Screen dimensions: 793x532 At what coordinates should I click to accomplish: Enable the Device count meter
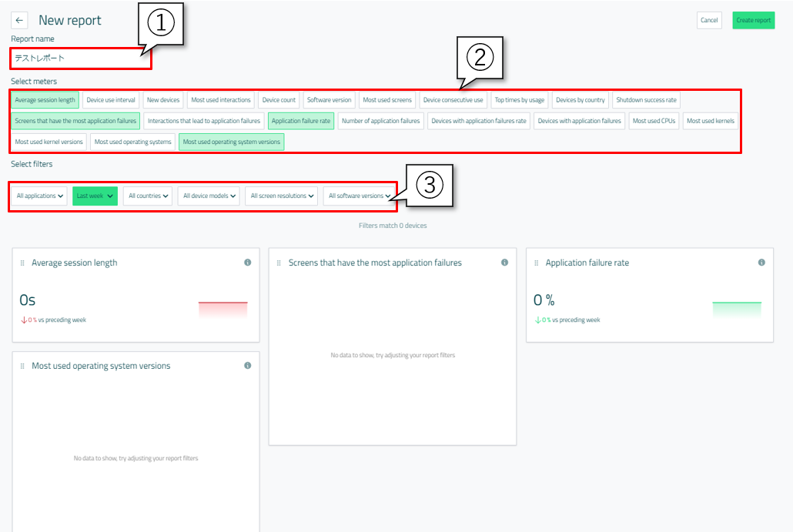[279, 100]
